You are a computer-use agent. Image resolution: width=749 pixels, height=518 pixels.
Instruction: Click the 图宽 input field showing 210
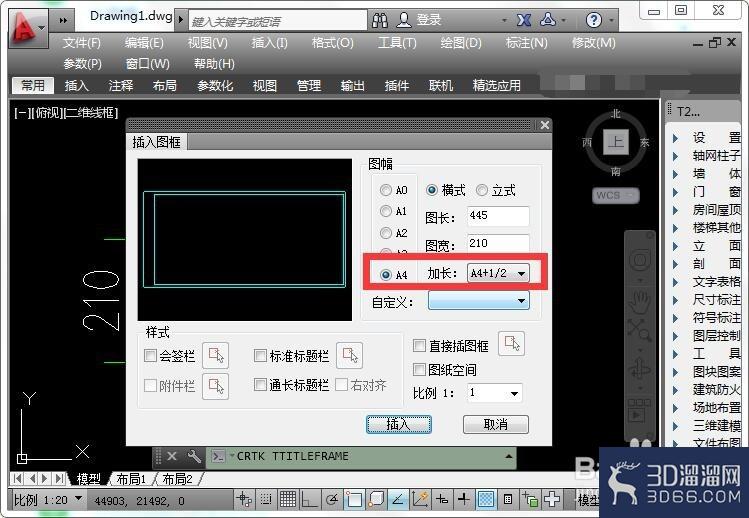tap(498, 243)
